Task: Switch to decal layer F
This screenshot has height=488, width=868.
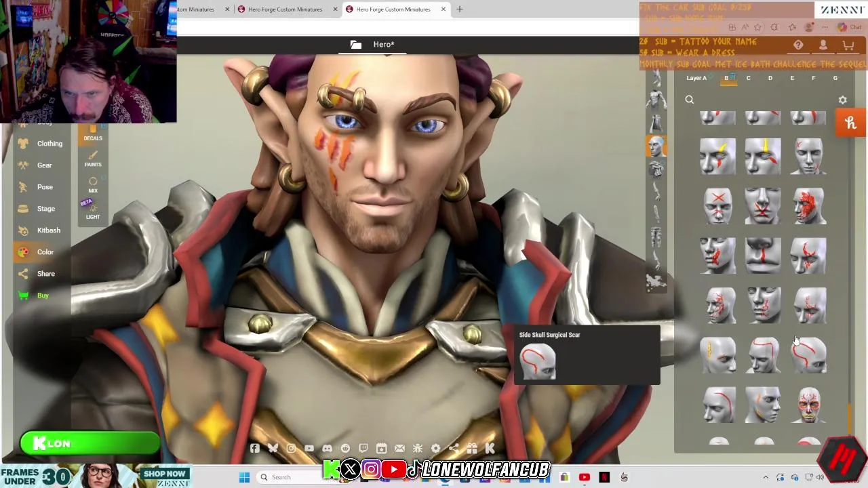Action: click(x=813, y=78)
